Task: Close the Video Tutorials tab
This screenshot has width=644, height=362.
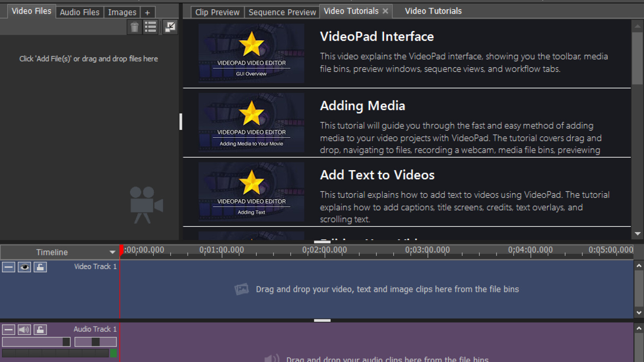Action: click(x=386, y=11)
